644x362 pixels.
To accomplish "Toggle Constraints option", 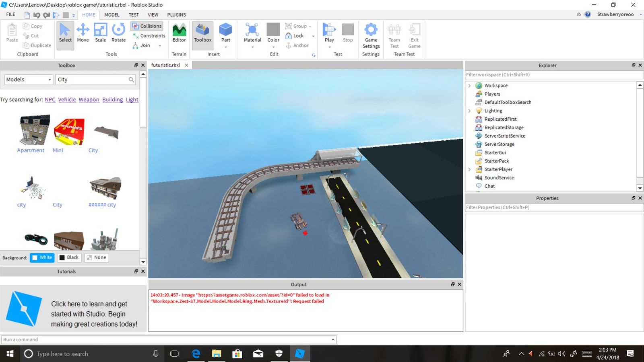I will [149, 36].
